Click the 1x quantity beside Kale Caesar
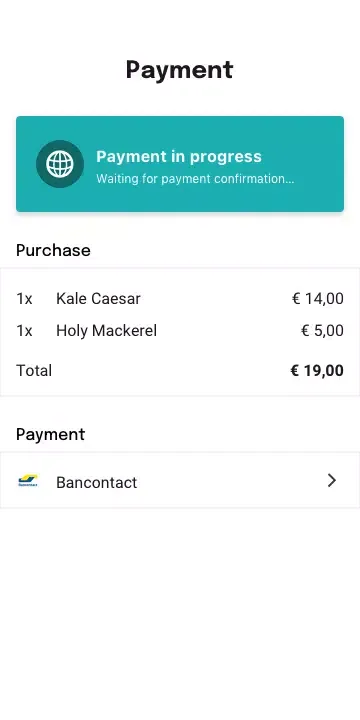360x720 pixels. (24, 299)
